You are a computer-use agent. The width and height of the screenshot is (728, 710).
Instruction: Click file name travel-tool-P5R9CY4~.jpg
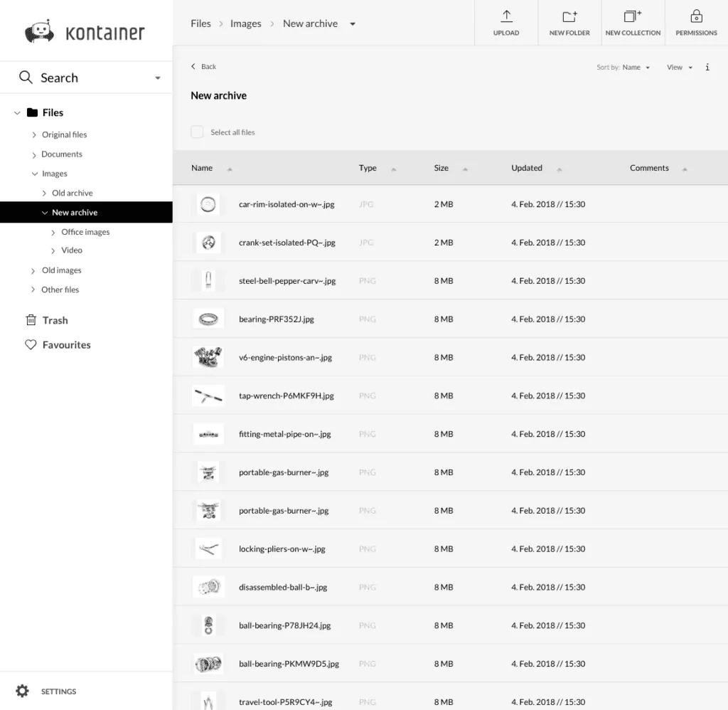285,701
